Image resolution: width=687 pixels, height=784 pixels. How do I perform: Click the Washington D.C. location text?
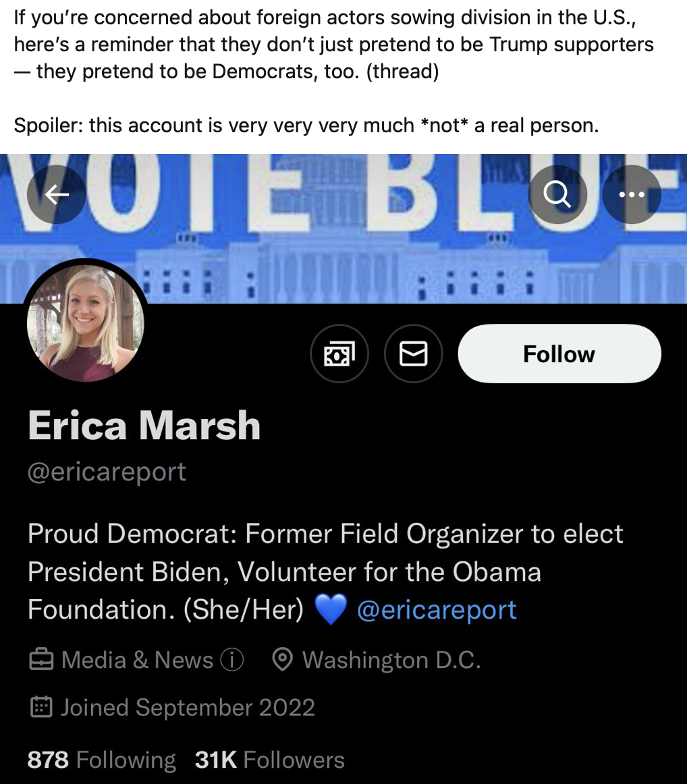[x=391, y=660]
